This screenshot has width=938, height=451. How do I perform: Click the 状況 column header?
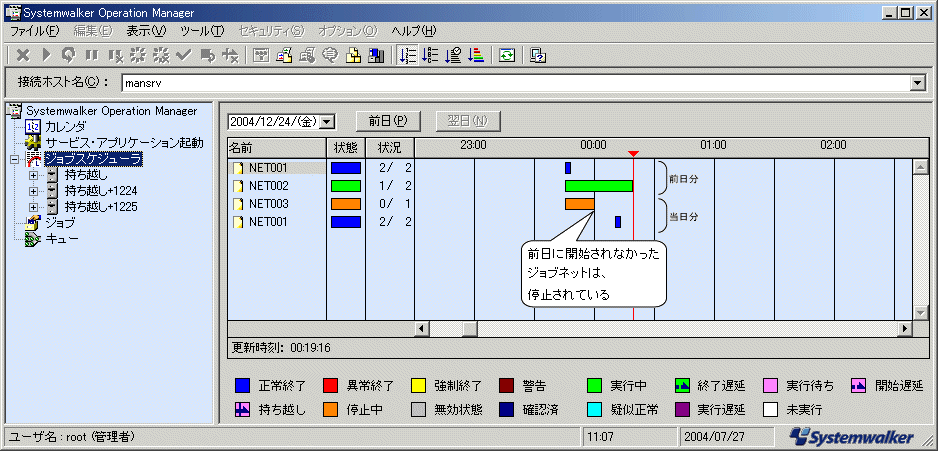coord(389,147)
